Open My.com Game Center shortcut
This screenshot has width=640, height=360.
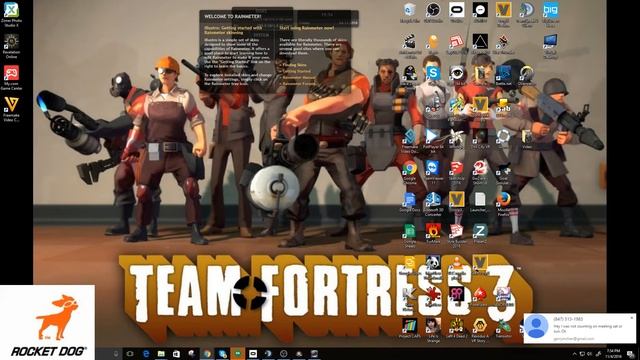(11, 78)
